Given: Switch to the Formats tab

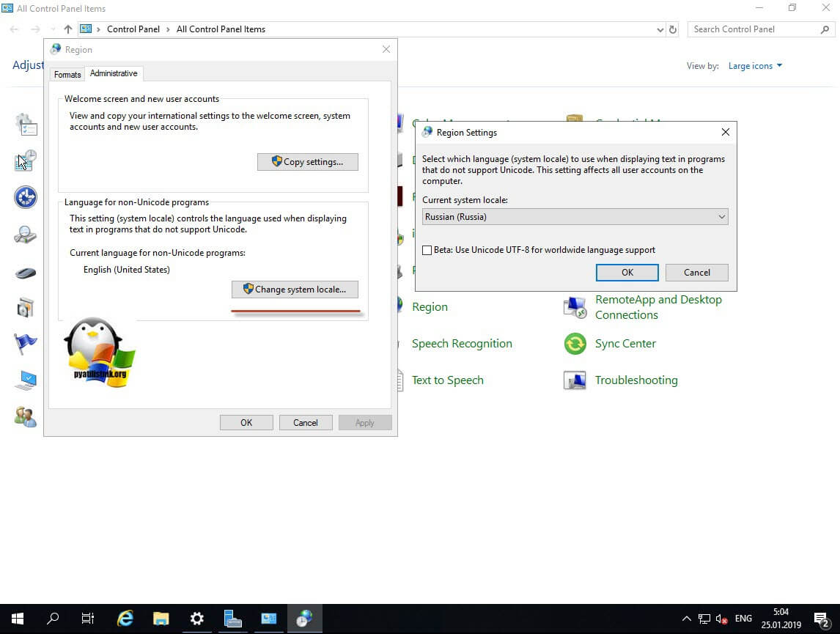Looking at the screenshot, I should 67,75.
